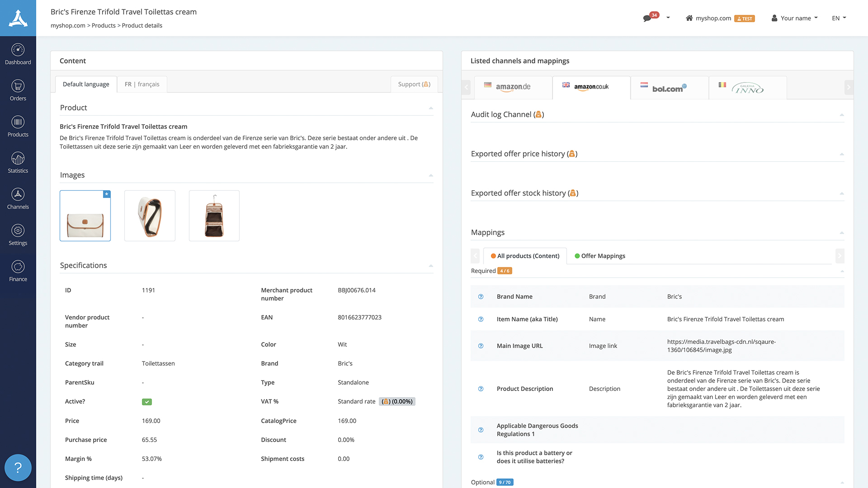The height and width of the screenshot is (488, 868).
Task: Click the Support button
Action: (x=414, y=84)
